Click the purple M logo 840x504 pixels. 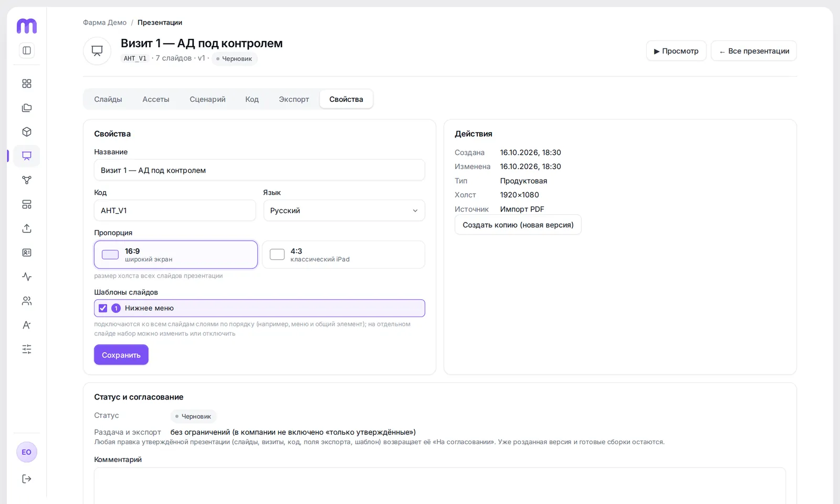[27, 26]
